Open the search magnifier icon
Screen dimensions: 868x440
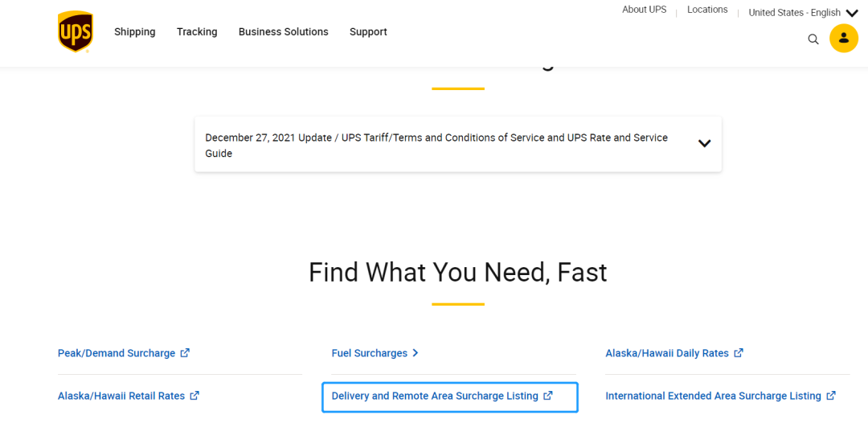813,39
